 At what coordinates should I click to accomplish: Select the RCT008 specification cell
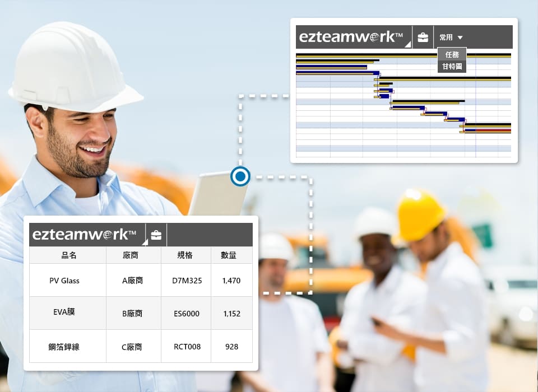pyautogui.click(x=185, y=346)
